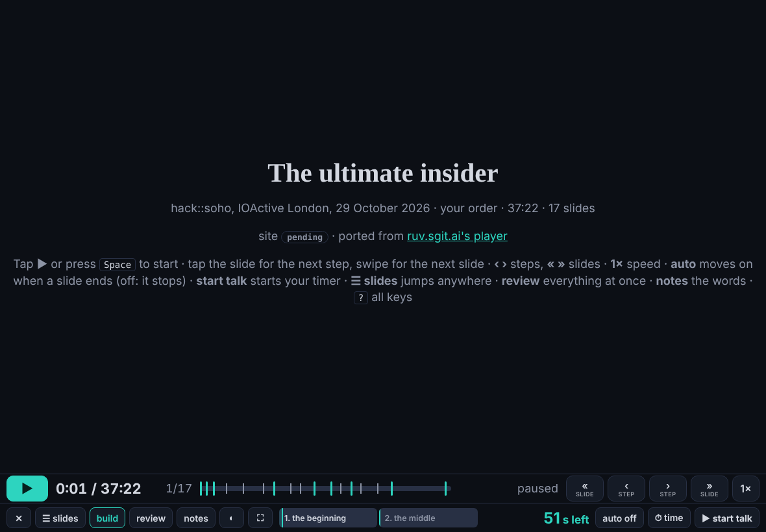Image resolution: width=766 pixels, height=532 pixels.
Task: Jump to section '1. the beginning'
Action: (x=328, y=518)
